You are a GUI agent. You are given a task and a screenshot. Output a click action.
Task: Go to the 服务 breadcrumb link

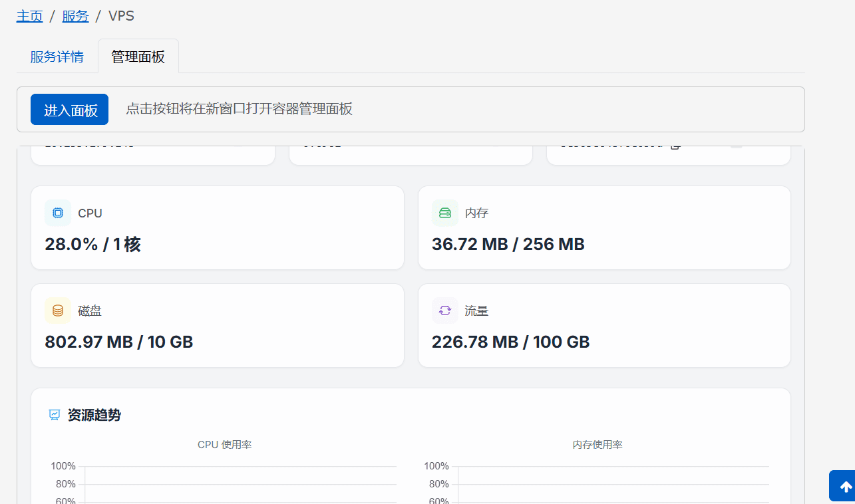75,16
